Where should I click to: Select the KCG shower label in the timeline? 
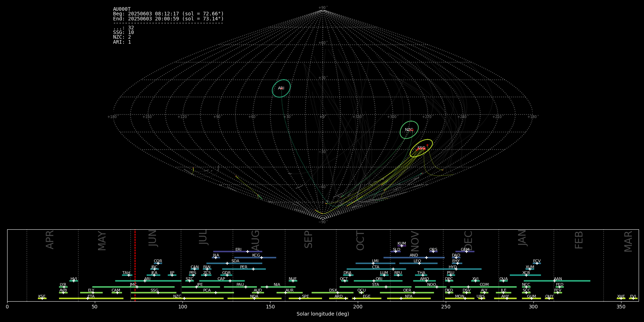tap(256, 255)
